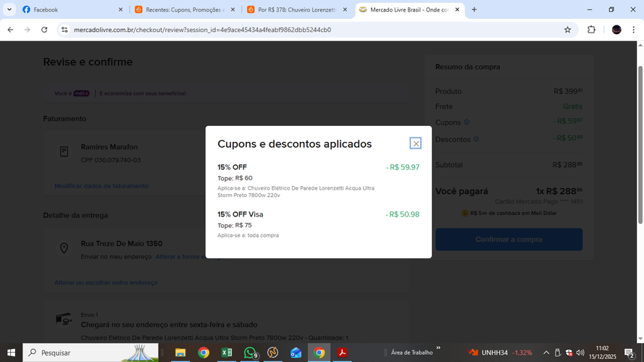Click the volume speaker tray icon

580,353
